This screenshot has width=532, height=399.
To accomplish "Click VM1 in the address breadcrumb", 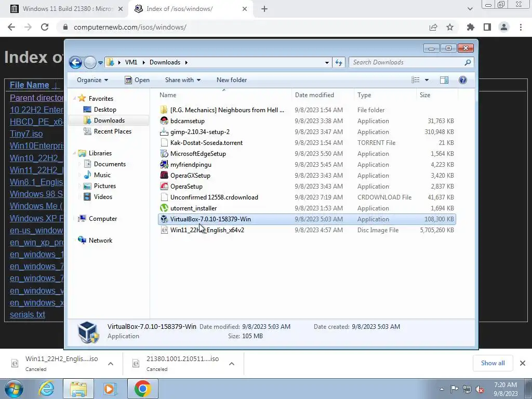I will pos(131,62).
